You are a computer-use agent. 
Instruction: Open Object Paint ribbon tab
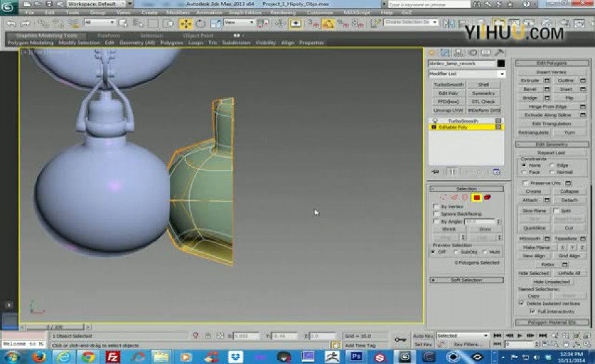pos(198,36)
